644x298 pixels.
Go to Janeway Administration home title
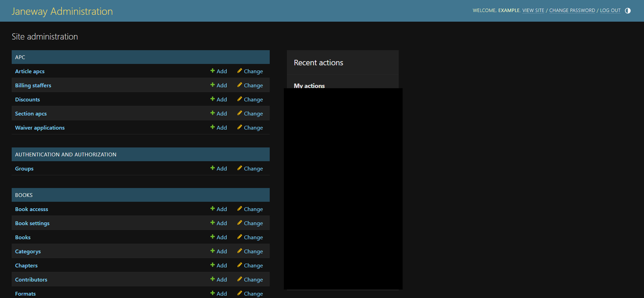62,11
